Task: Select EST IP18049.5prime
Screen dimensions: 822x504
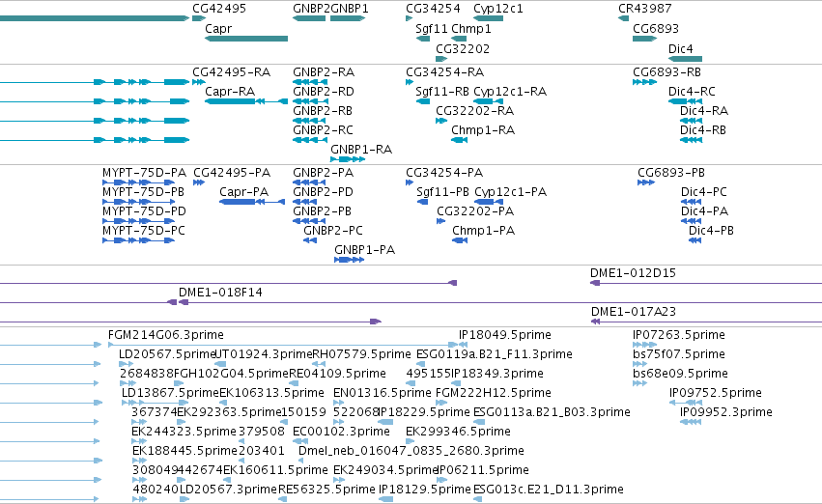Action: pos(505,335)
